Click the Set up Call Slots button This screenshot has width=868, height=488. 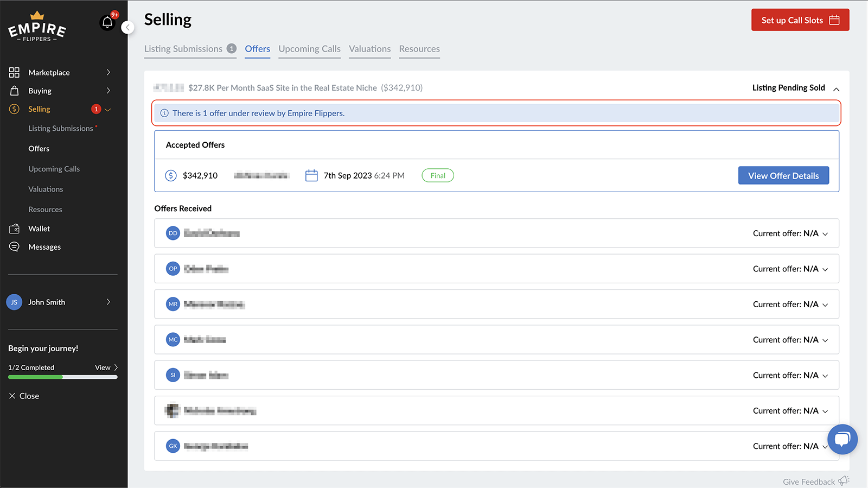[x=800, y=20]
